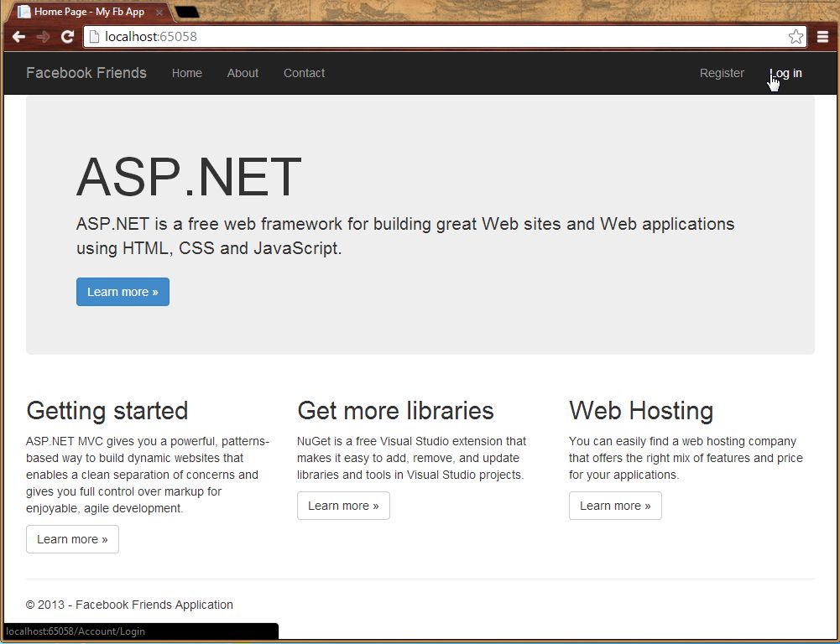The image size is (840, 644).
Task: Open the Chrome settings menu icon
Action: (x=823, y=36)
